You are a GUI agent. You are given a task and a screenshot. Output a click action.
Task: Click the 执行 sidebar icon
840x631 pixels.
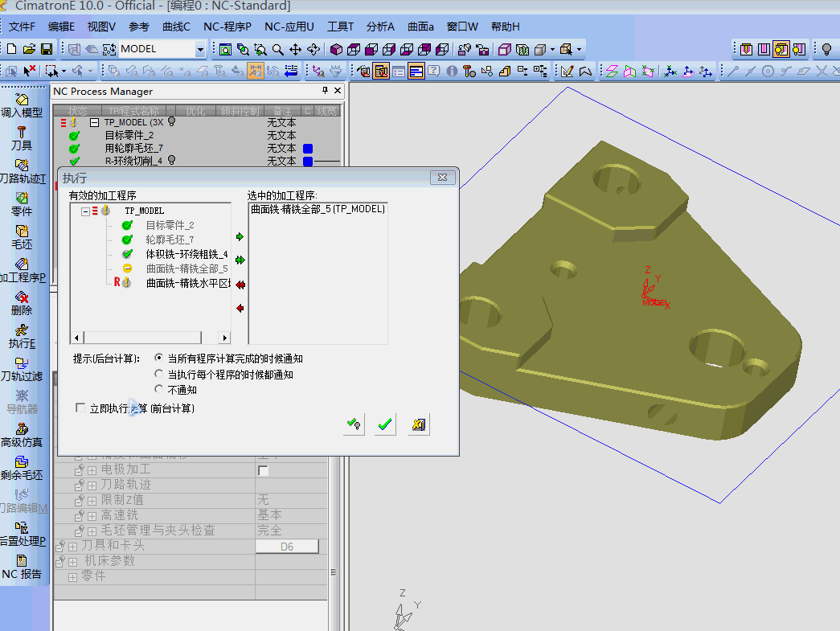[22, 336]
